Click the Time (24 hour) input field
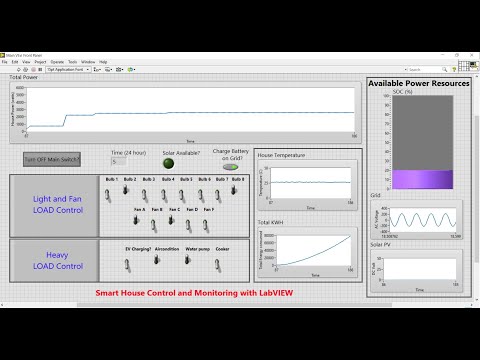The image size is (480, 360). 119,162
